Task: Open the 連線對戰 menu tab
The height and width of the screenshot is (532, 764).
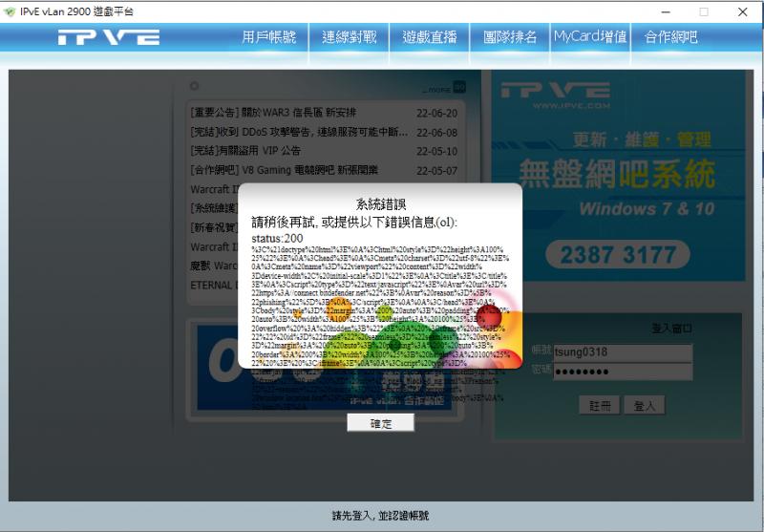Action: (x=350, y=37)
